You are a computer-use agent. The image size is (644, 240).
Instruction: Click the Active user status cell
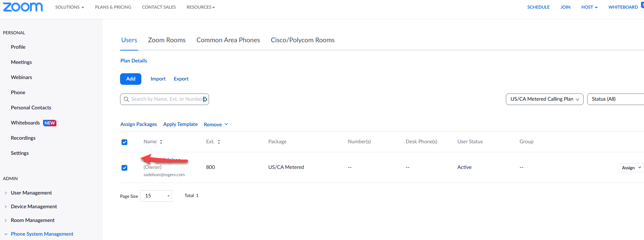click(464, 167)
